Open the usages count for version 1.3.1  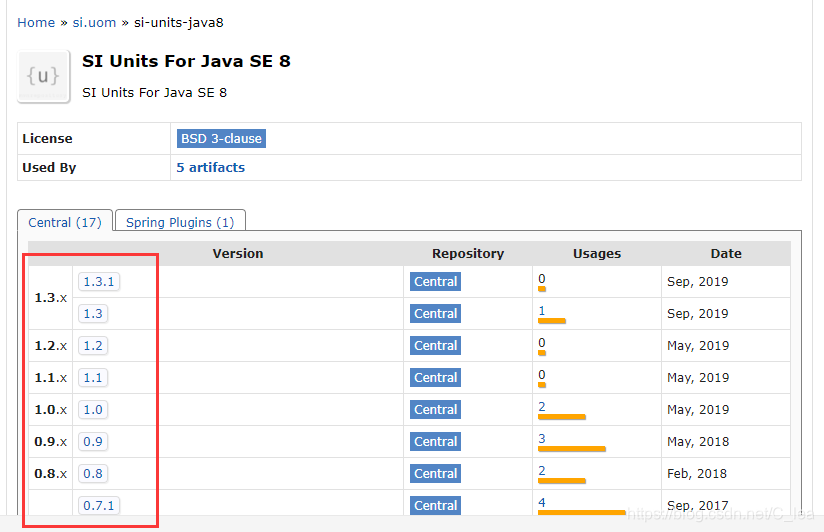click(x=542, y=279)
